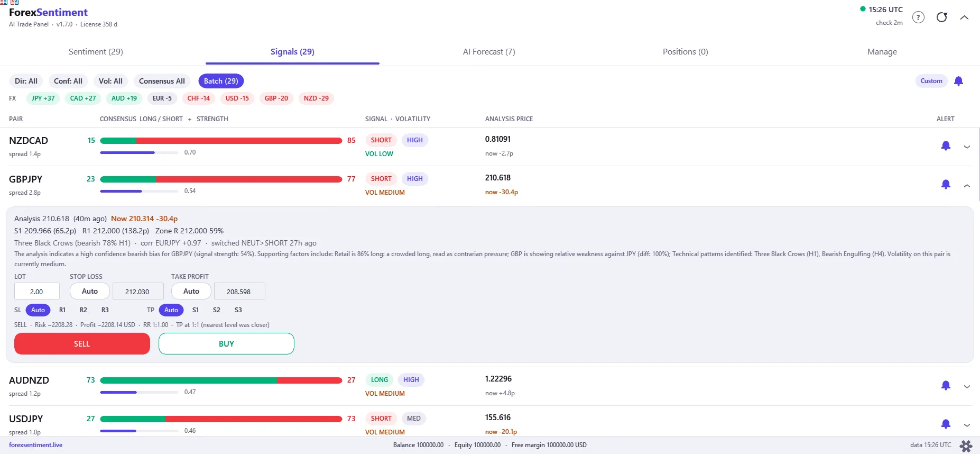Viewport: 980px width, 454px height.
Task: Expand the USDJPY row details
Action: [967, 425]
